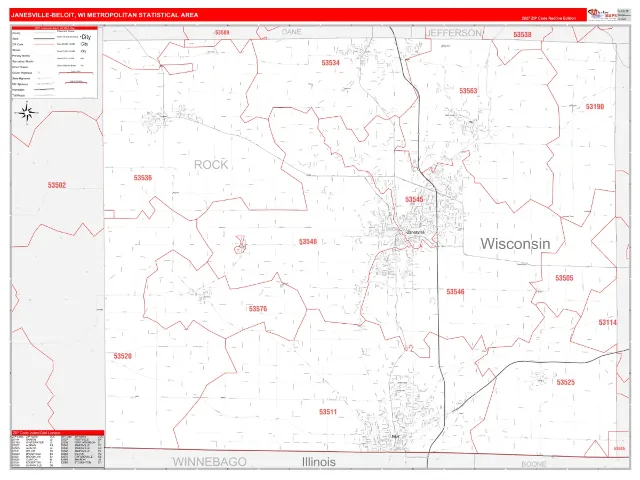Click the compass rose icon
640x480 pixels.
[x=27, y=113]
